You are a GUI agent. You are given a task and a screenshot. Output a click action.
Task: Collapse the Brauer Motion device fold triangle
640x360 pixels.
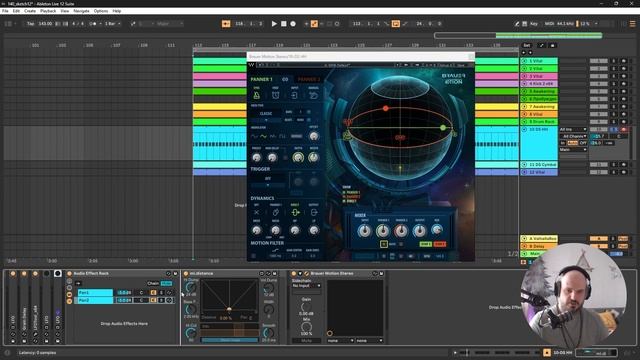click(300, 273)
